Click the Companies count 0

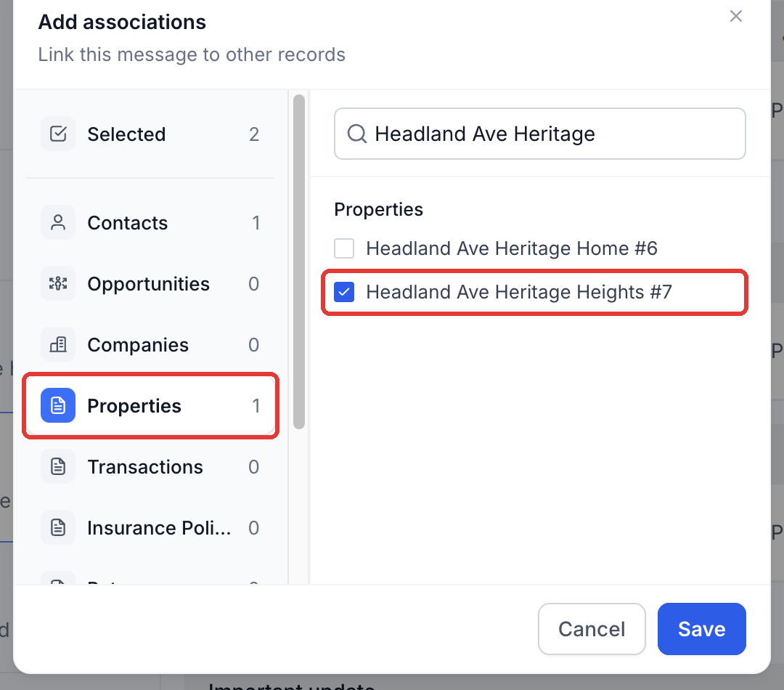tap(254, 345)
